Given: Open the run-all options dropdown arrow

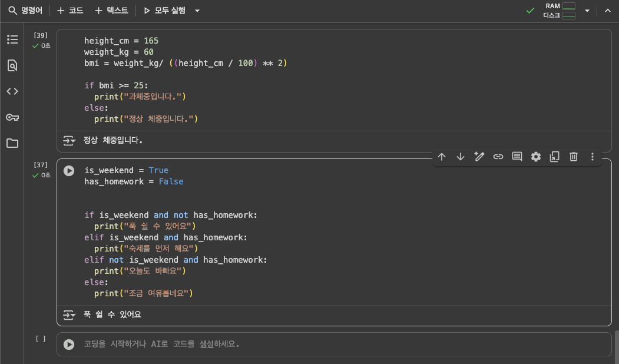Looking at the screenshot, I should click(x=197, y=11).
